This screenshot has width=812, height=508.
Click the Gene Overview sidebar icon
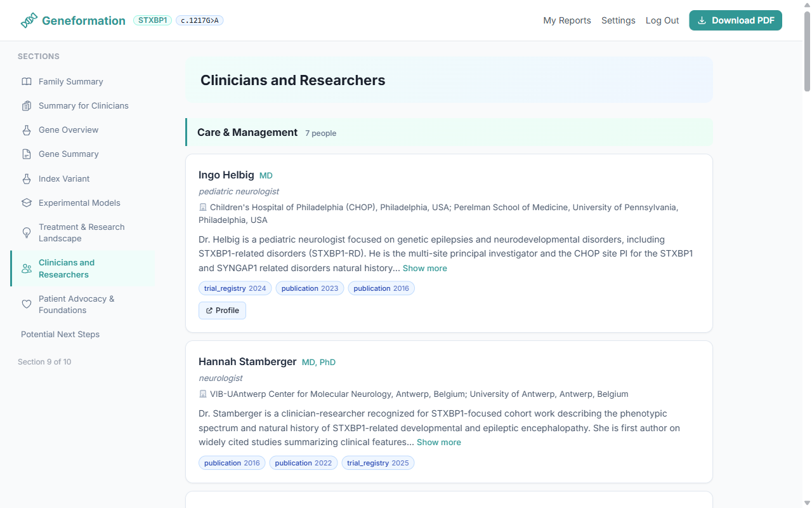click(26, 130)
